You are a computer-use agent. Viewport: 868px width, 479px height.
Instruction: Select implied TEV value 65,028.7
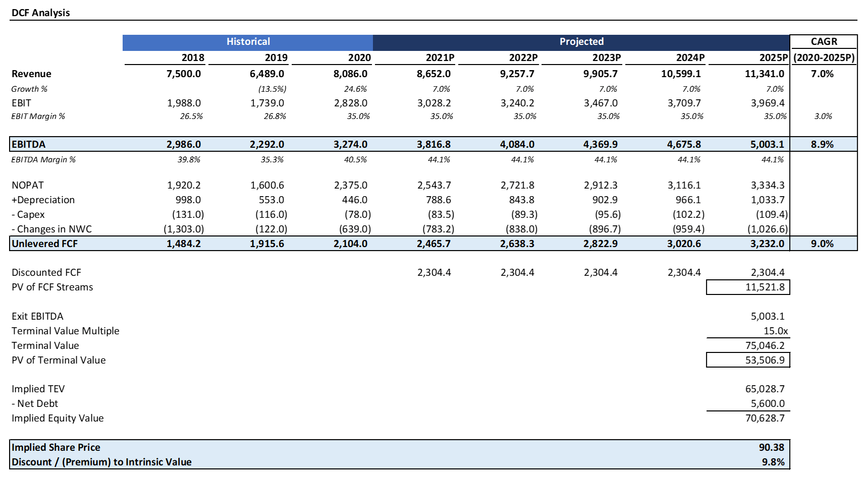[x=765, y=389]
